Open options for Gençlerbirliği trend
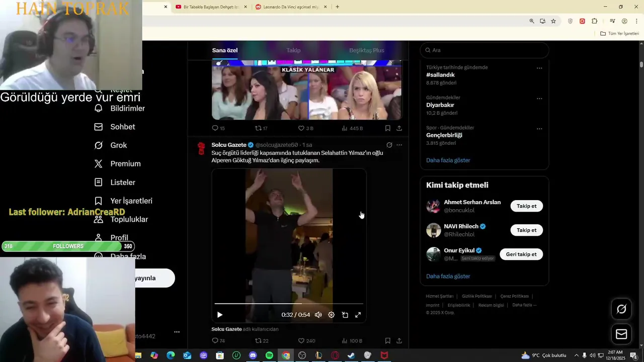This screenshot has width=644, height=362. (539, 129)
